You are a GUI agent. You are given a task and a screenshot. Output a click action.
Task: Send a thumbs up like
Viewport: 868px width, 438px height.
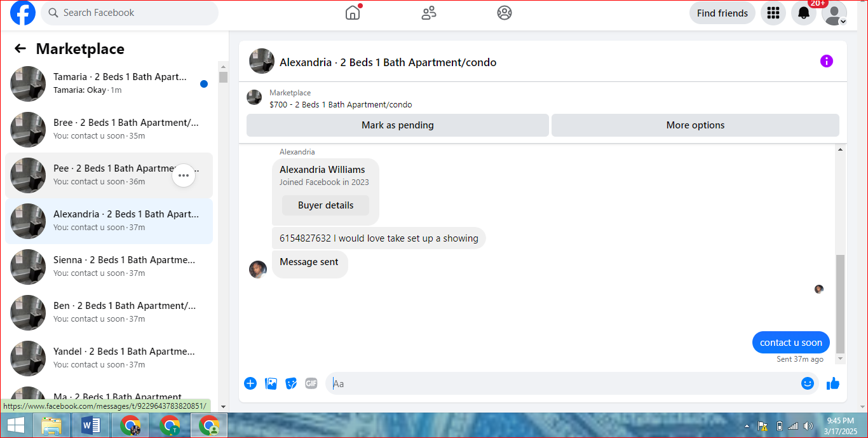coord(833,383)
